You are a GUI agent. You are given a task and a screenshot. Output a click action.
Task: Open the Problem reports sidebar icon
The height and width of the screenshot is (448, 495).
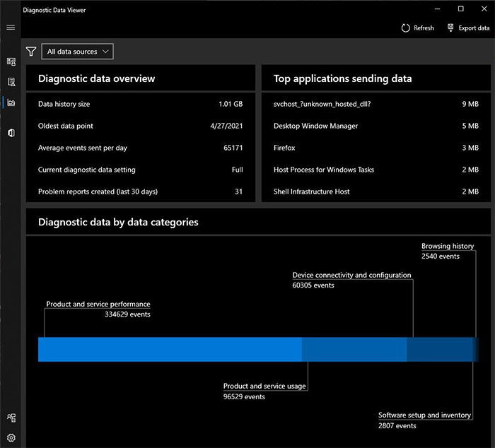pos(11,82)
